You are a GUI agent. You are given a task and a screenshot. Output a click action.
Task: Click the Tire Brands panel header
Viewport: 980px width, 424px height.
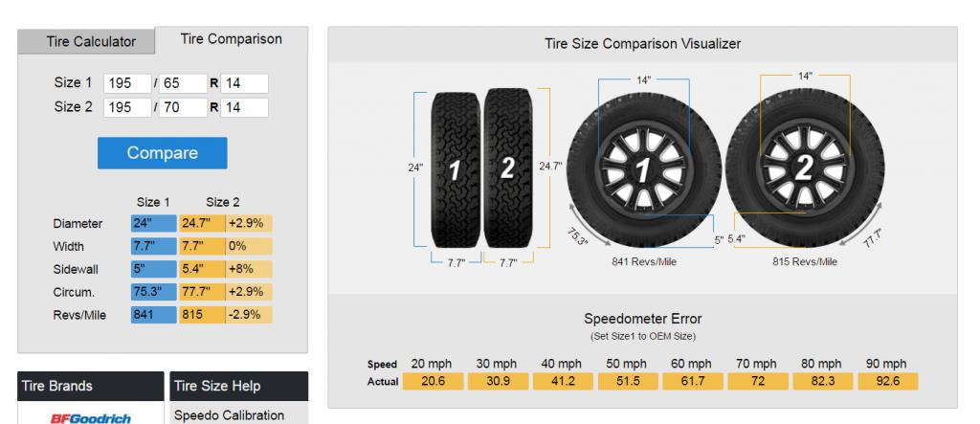(x=92, y=387)
